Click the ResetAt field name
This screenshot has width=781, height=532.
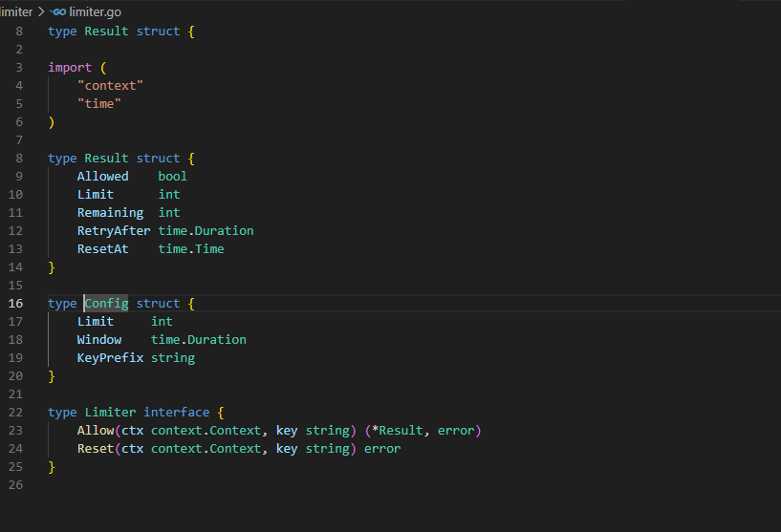click(x=102, y=249)
